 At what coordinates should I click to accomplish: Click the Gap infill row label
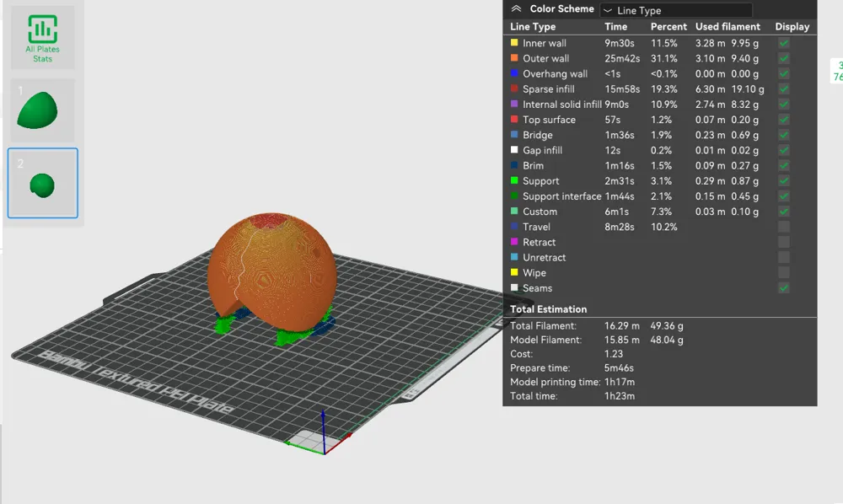pos(542,151)
